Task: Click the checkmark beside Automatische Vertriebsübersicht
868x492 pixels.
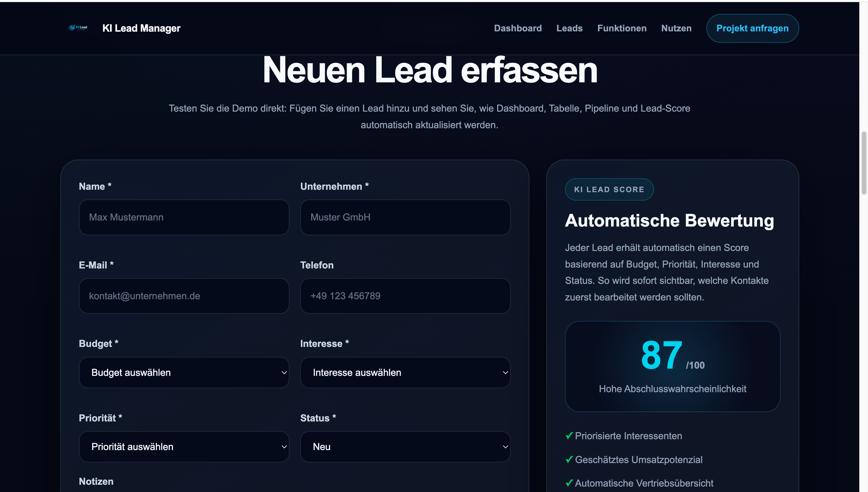Action: coord(569,483)
